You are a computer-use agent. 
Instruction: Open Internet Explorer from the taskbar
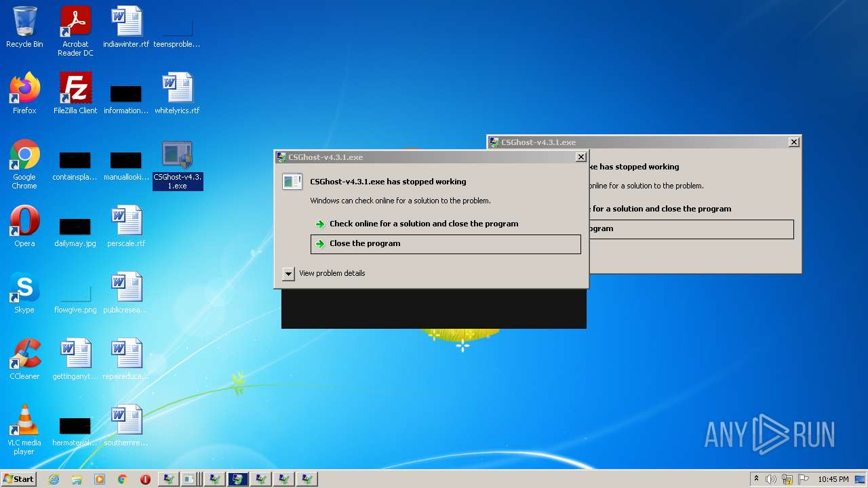tap(54, 479)
